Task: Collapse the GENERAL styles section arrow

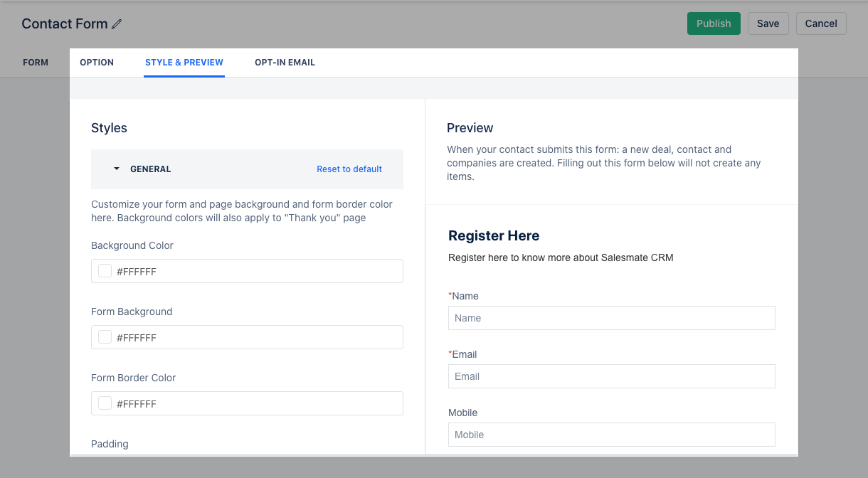Action: (x=117, y=169)
